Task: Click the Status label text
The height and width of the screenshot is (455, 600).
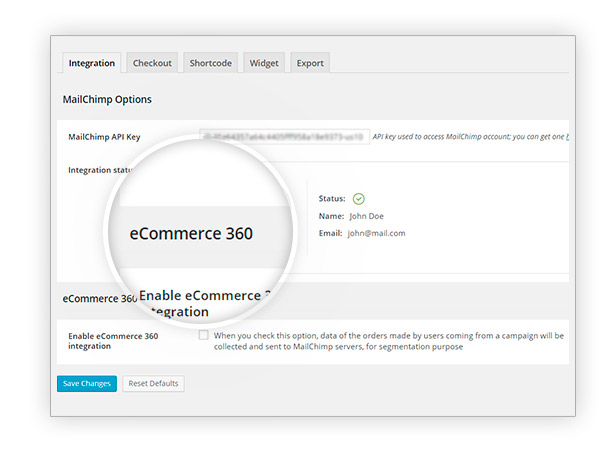Action: click(x=332, y=199)
